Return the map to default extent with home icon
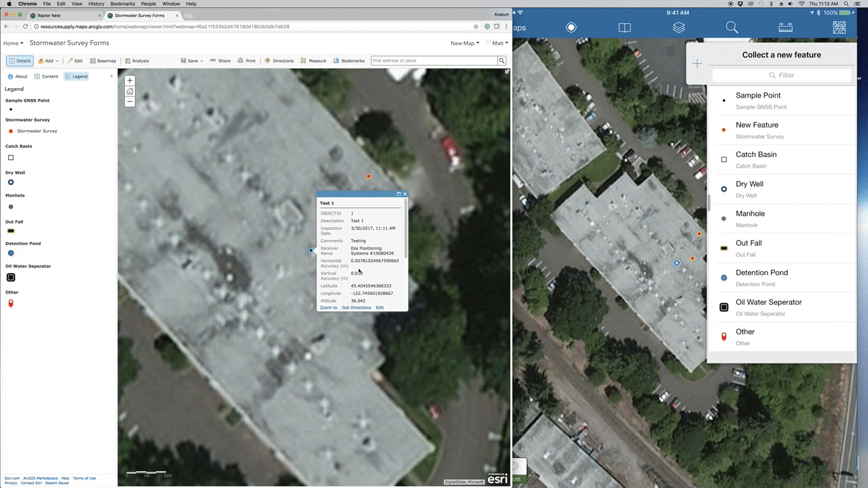The image size is (868, 488). click(130, 91)
